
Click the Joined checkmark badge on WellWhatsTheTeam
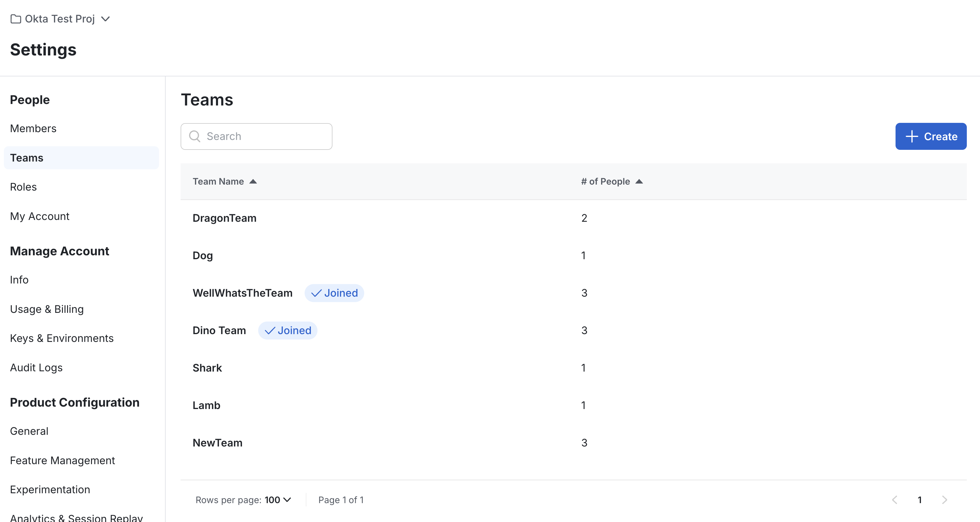334,293
